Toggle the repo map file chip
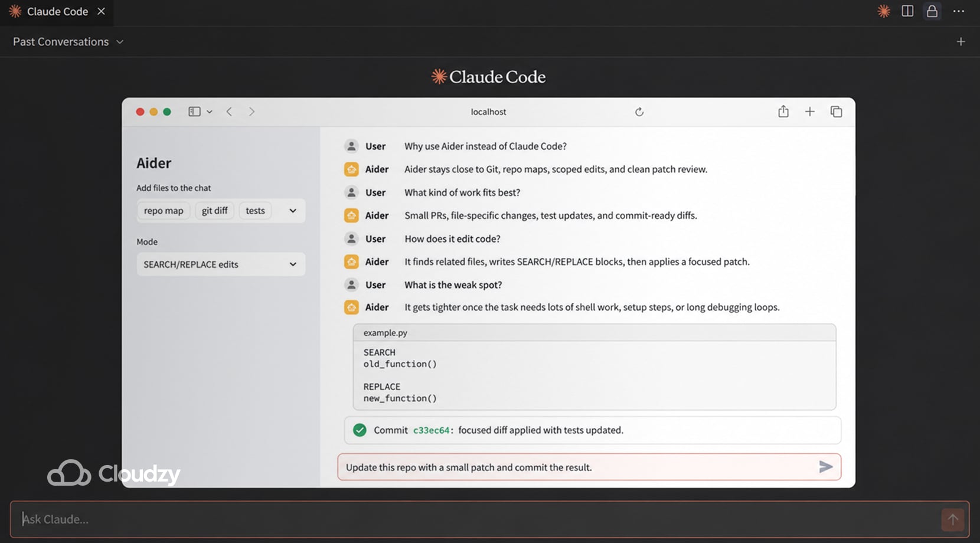The width and height of the screenshot is (980, 543). (163, 211)
